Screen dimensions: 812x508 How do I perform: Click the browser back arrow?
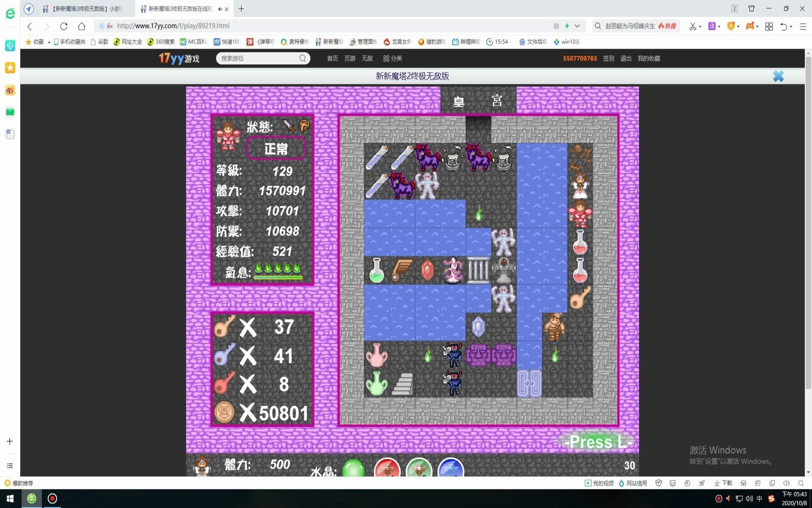click(30, 26)
